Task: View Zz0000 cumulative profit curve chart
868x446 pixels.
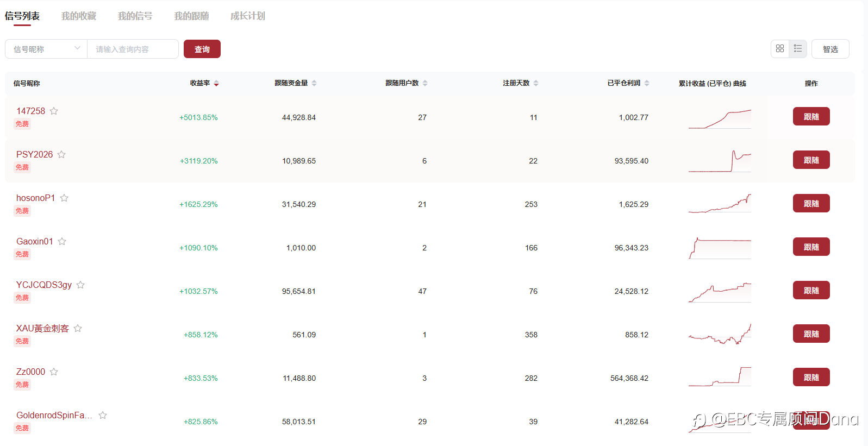Action: click(x=720, y=376)
